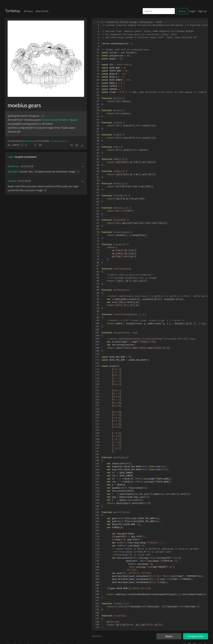
Task: Open the New Turtle page
Action: 42,11
